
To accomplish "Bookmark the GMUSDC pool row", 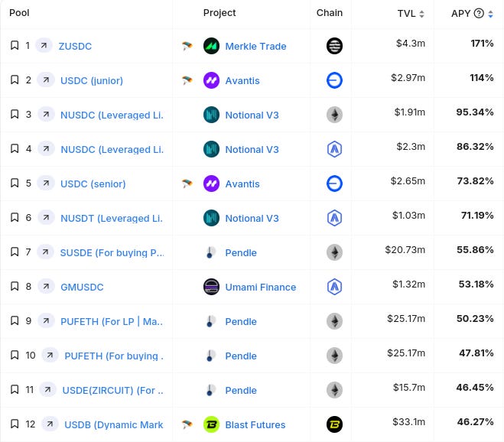I will tap(15, 286).
